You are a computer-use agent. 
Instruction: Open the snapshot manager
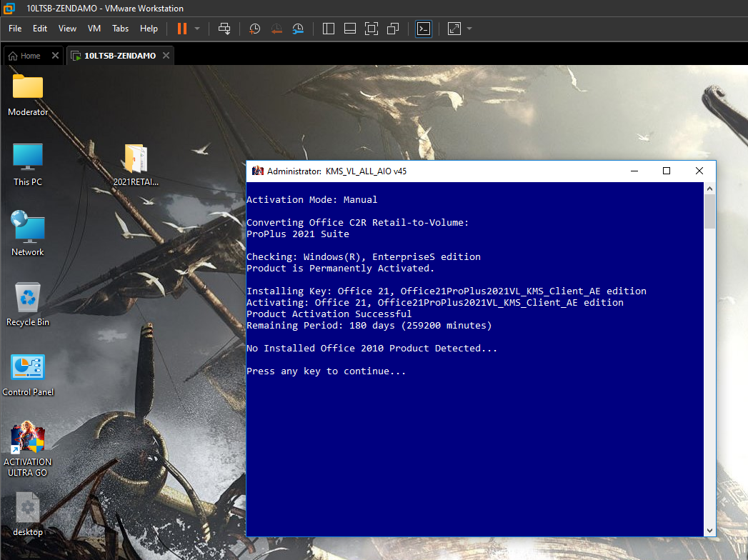[x=298, y=29]
